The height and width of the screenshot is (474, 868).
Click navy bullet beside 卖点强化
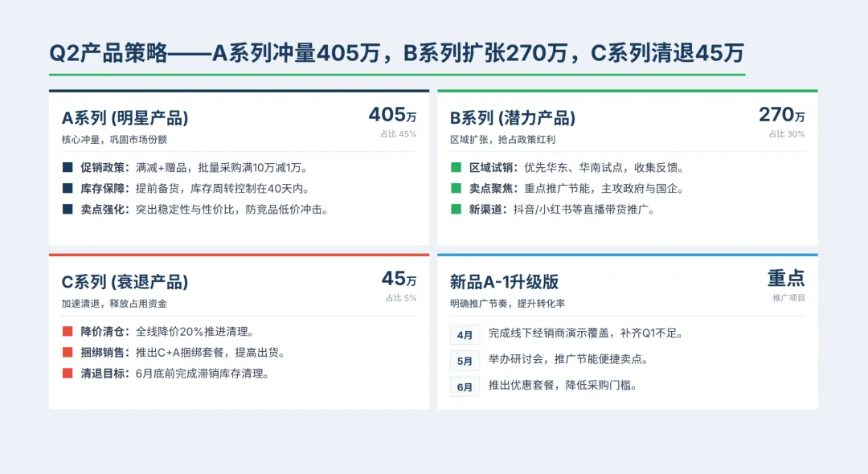tap(67, 209)
